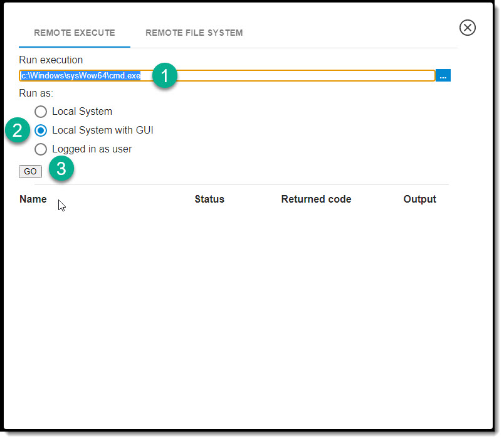
Task: Click the Returned code column header
Action: click(316, 199)
